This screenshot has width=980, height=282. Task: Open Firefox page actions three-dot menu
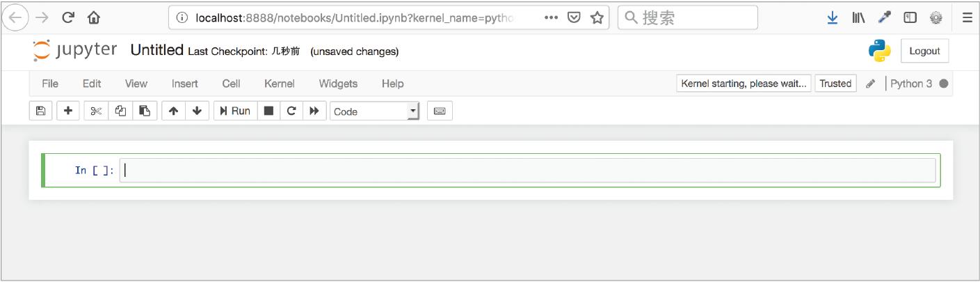pos(551,18)
